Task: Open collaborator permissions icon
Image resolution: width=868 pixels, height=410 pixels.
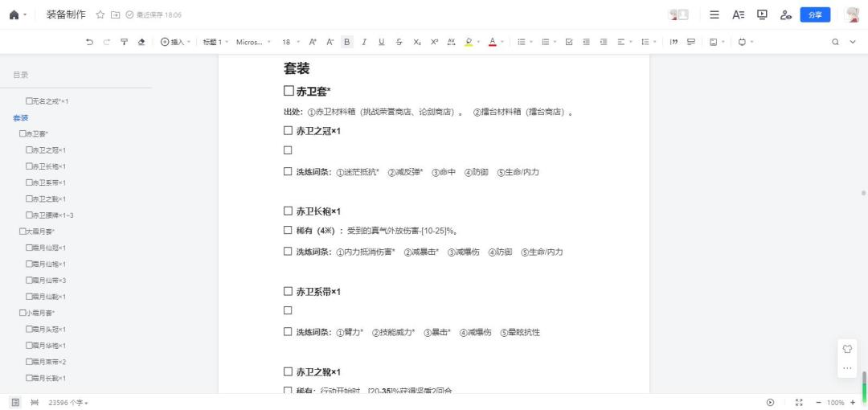Action: [785, 15]
